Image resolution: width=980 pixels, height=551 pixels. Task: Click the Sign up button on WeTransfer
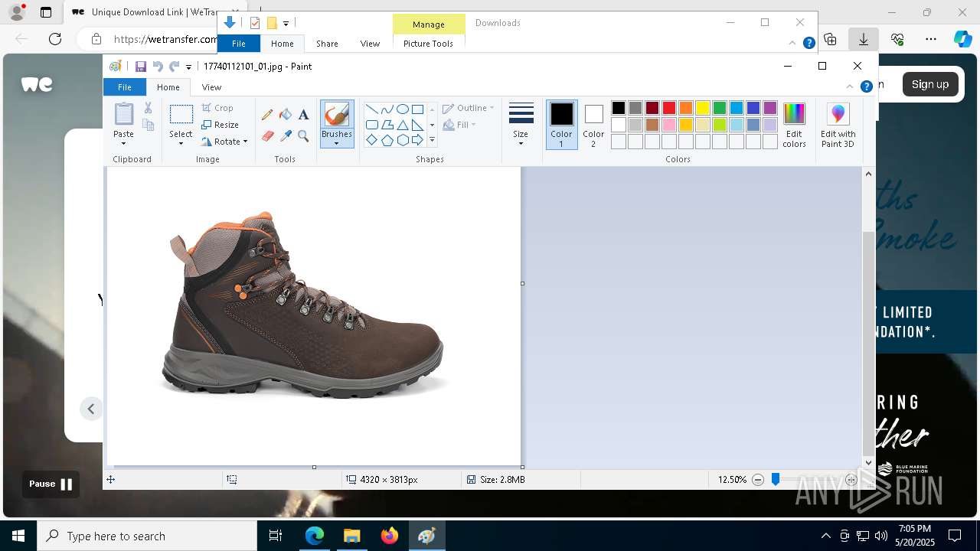(x=930, y=84)
